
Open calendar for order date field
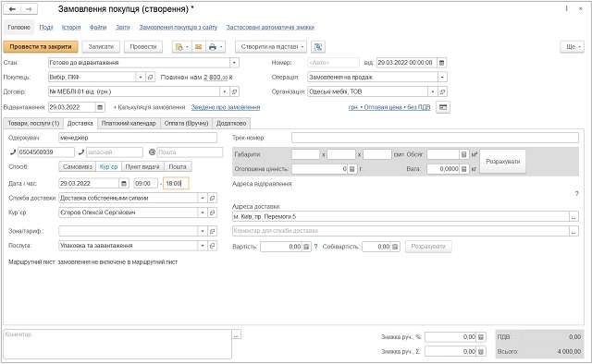click(442, 63)
